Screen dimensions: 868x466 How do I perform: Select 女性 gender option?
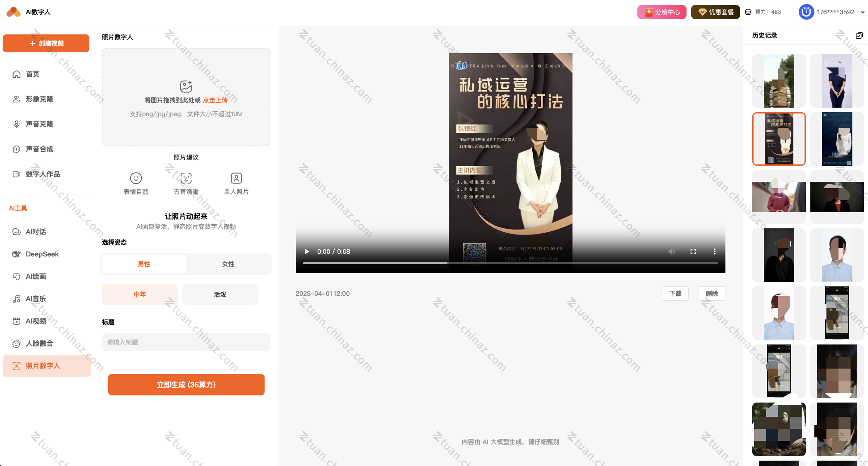228,264
